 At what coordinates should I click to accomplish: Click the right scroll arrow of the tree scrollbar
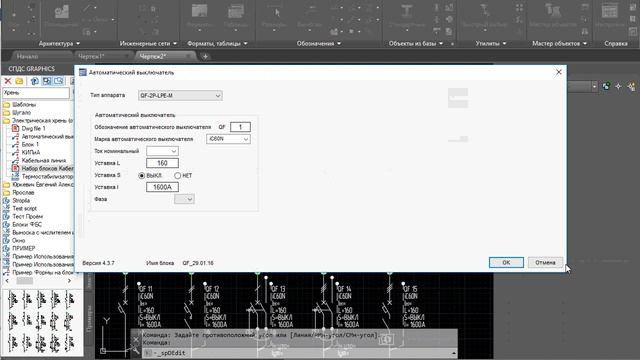[69, 281]
